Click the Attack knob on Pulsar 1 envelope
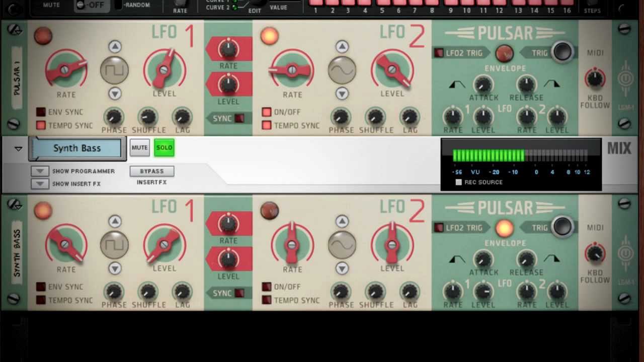The width and height of the screenshot is (644, 362). tap(483, 84)
